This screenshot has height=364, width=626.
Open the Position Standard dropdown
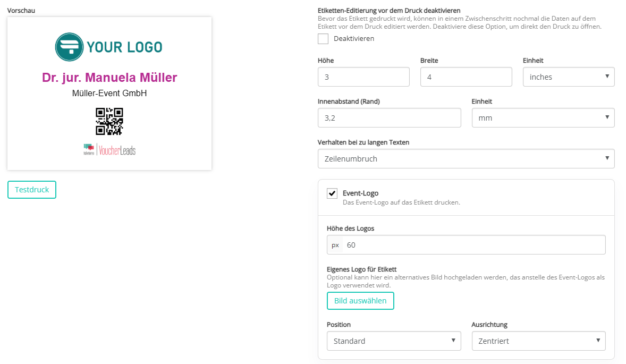pyautogui.click(x=394, y=341)
